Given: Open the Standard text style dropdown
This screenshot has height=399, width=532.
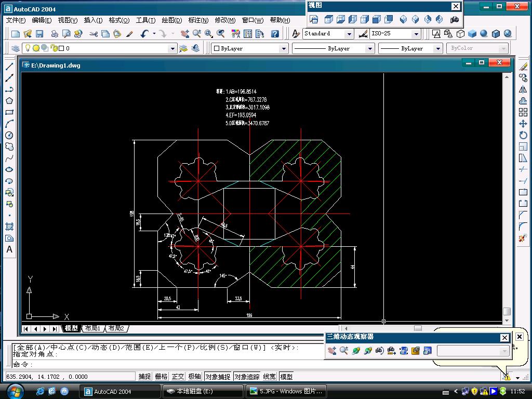Looking at the screenshot, I should click(349, 34).
